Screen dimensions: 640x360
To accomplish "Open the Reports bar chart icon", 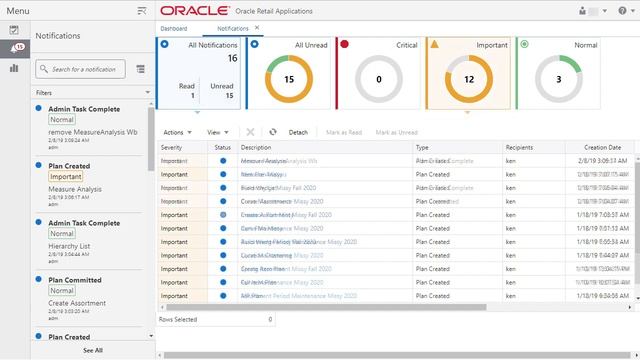I will point(14,68).
